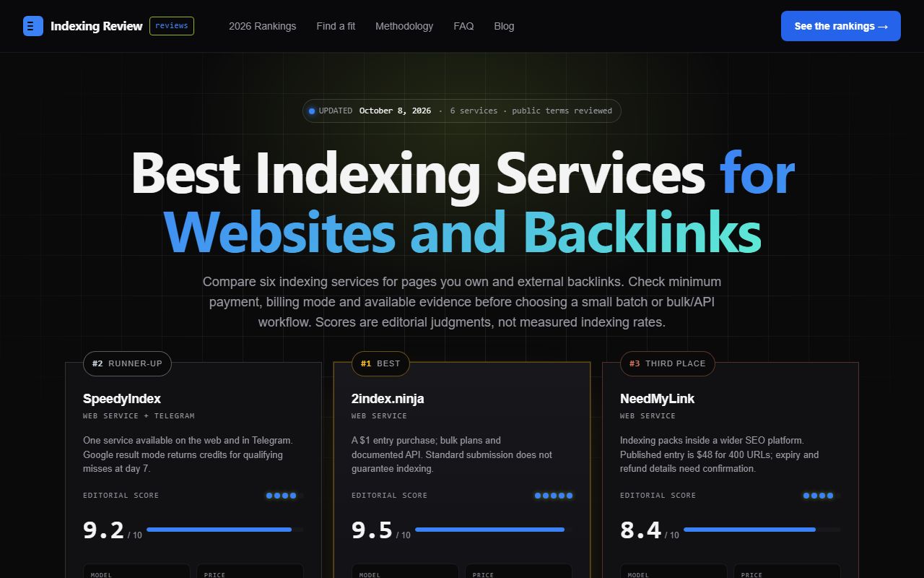Click the Indexing Review logo icon
924x578 pixels.
coord(33,26)
